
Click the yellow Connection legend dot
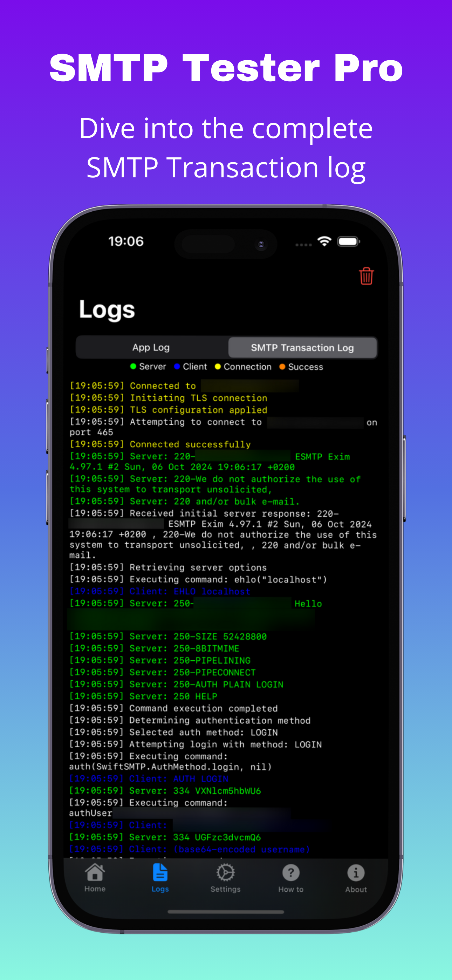pos(218,366)
